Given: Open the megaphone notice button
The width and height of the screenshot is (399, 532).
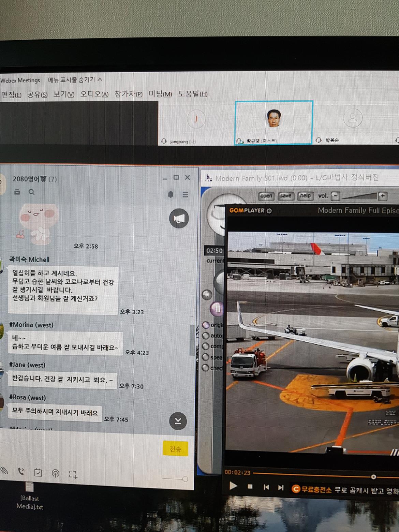Looking at the screenshot, I should point(179,219).
